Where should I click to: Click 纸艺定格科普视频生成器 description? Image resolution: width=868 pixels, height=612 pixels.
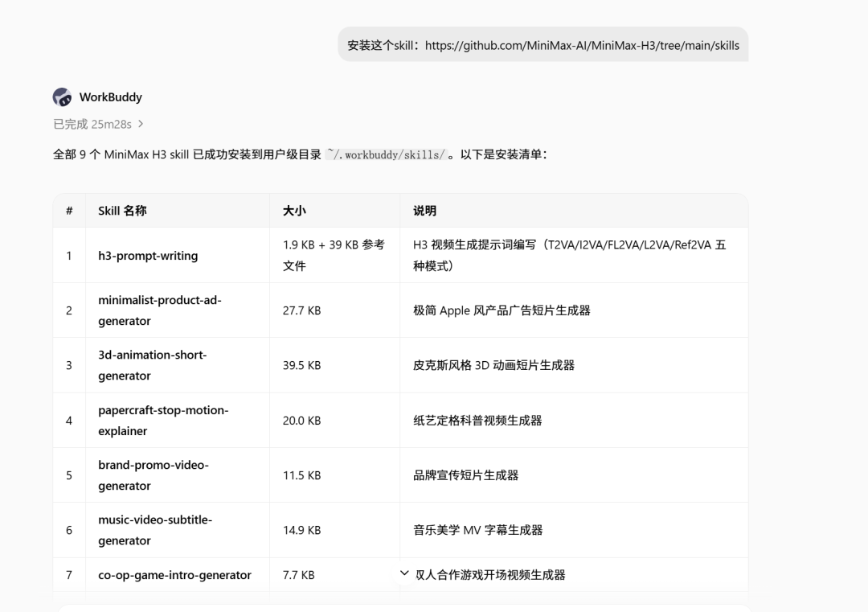[477, 421]
